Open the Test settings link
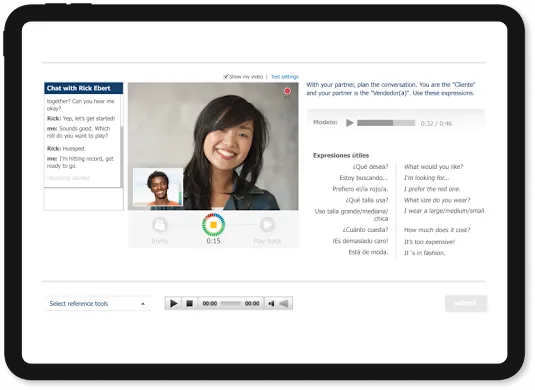This screenshot has height=390, width=535. coord(285,77)
